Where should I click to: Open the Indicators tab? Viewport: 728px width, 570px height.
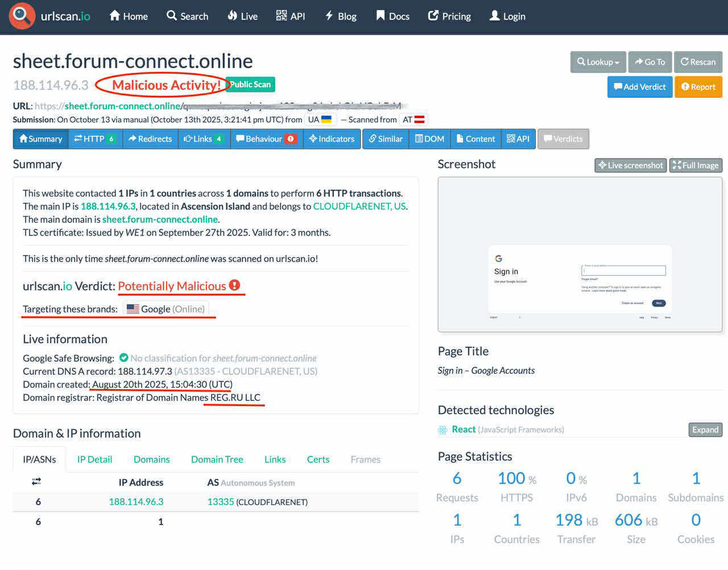[x=332, y=139]
